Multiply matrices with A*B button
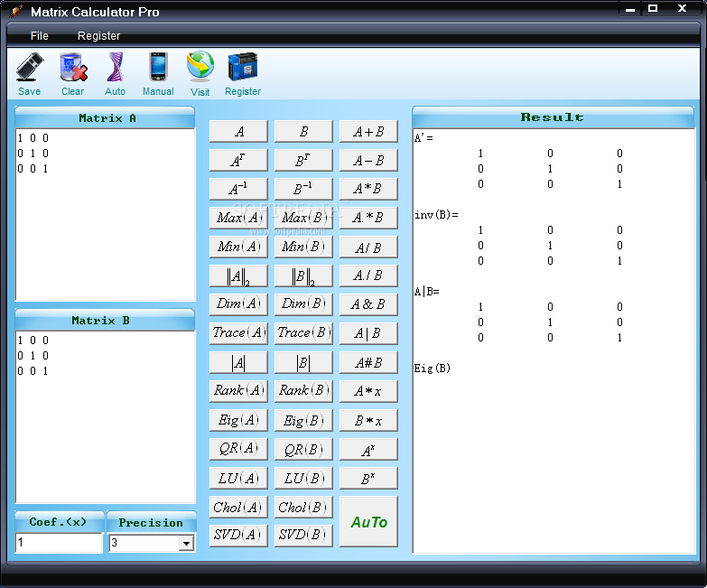 [368, 189]
